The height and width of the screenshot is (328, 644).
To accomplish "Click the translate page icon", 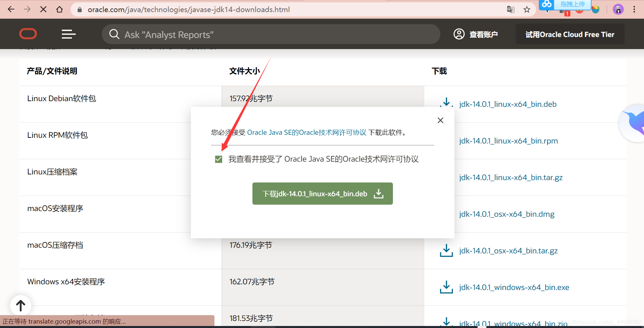I will click(x=511, y=9).
